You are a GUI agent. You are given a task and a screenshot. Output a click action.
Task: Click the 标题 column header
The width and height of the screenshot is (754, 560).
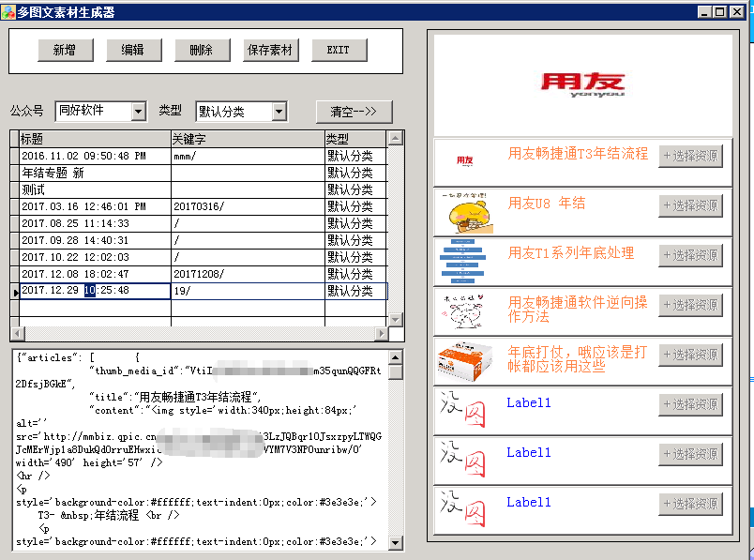[95, 139]
